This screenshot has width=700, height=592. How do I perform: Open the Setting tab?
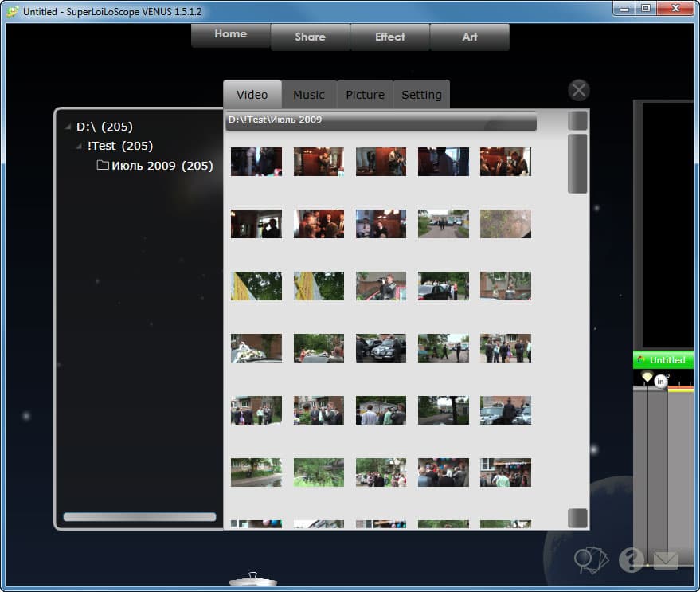point(421,94)
